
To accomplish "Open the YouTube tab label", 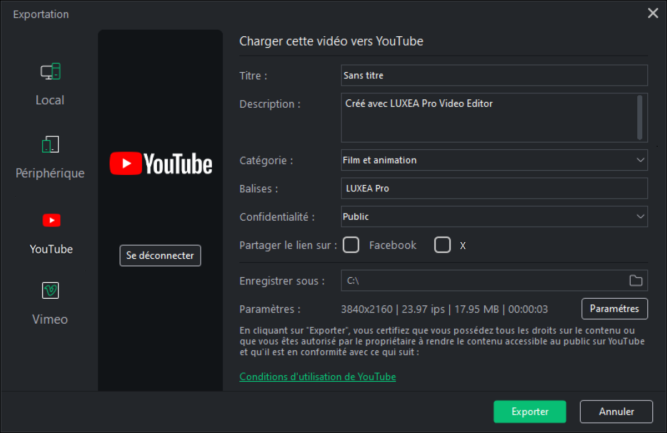I will pos(51,249).
